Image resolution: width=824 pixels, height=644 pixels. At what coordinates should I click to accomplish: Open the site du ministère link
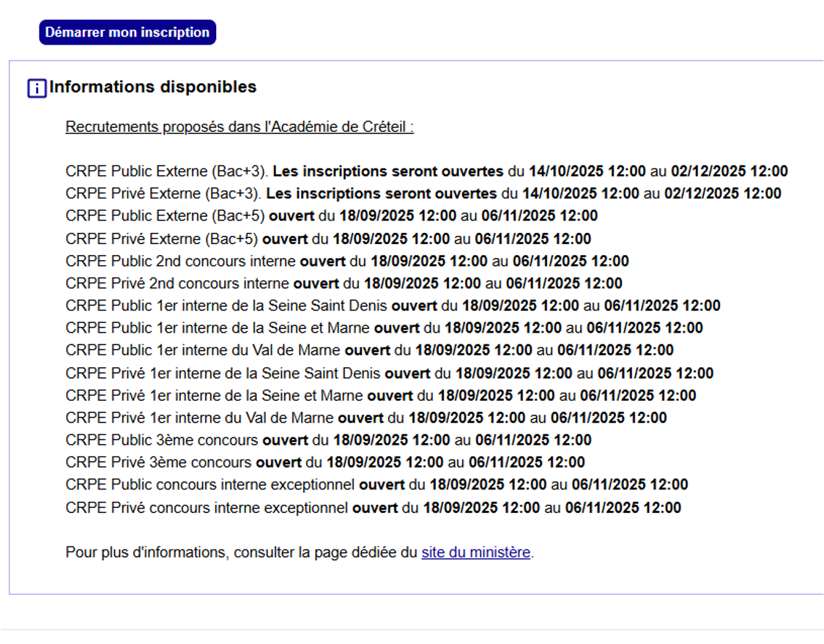coord(475,552)
